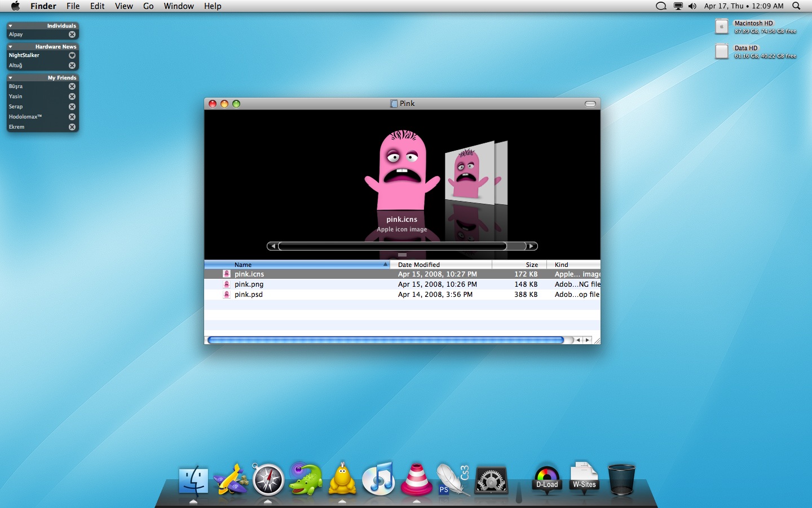Open Spotlight search magnifier
The image size is (812, 508).
[796, 6]
